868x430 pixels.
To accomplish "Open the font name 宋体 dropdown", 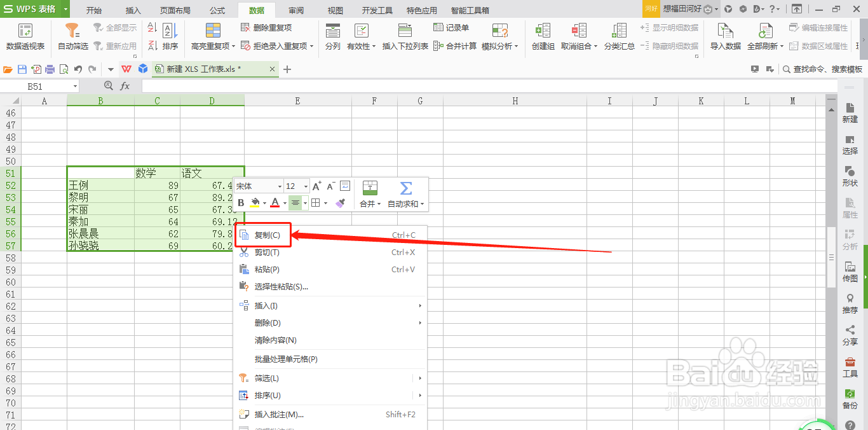I will tap(280, 186).
